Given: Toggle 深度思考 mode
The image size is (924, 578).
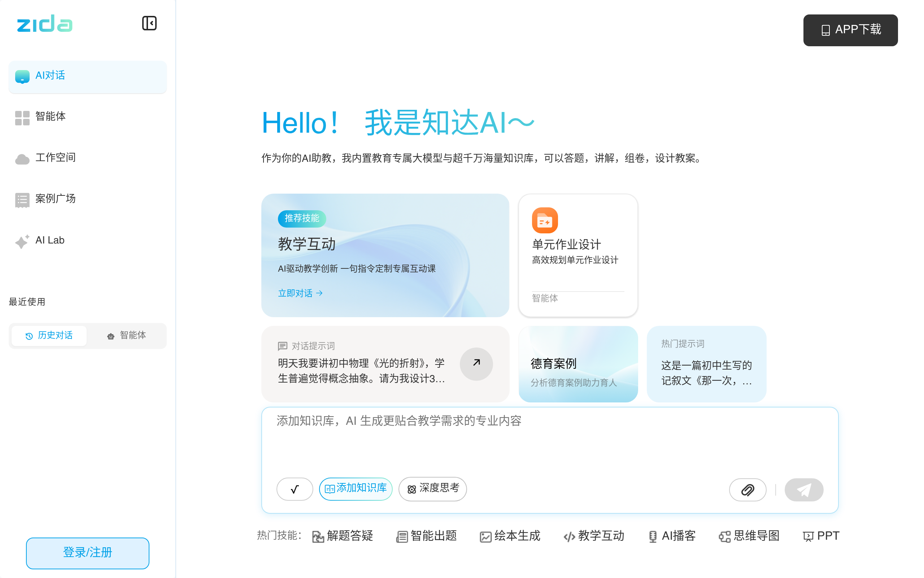Looking at the screenshot, I should coord(433,489).
